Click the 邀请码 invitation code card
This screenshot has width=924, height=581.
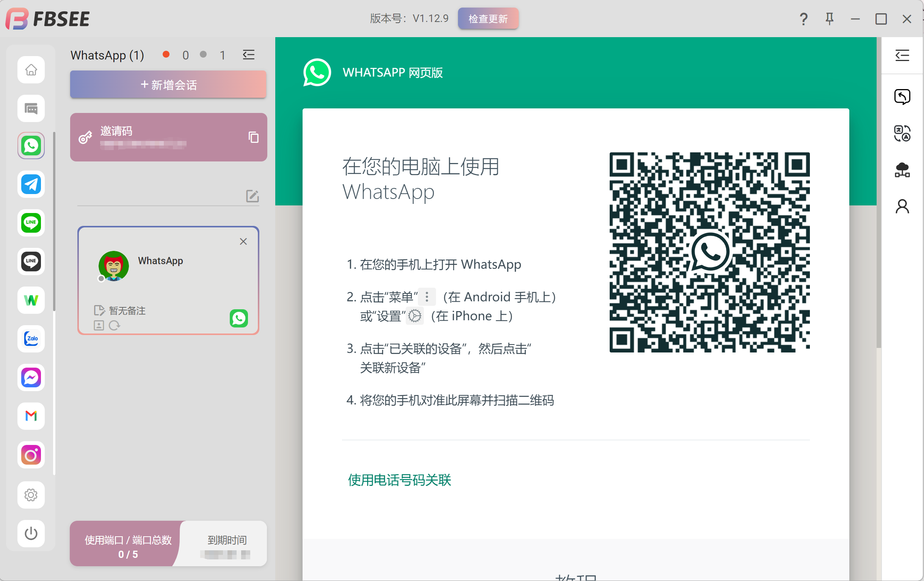pyautogui.click(x=168, y=137)
